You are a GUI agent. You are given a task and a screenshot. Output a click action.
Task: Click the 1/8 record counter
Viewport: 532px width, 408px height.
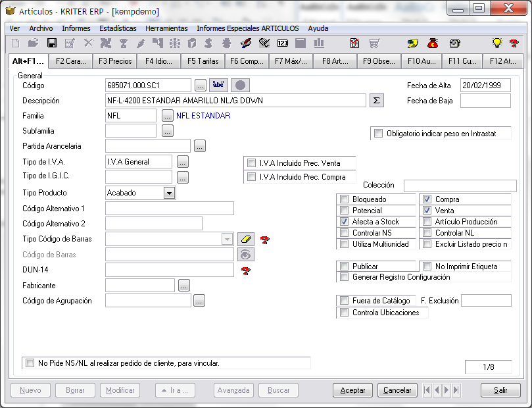488,367
